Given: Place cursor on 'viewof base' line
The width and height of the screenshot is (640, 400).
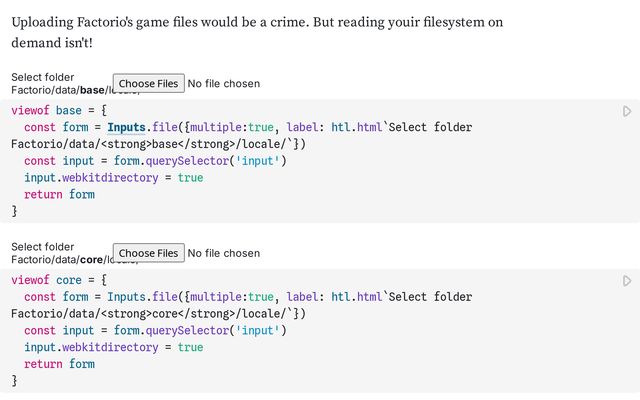Looking at the screenshot, I should (59, 111).
